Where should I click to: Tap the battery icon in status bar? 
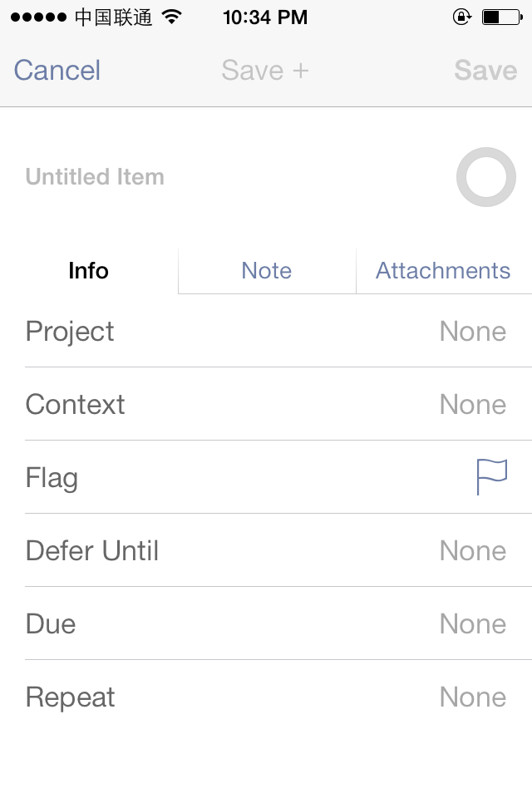tap(502, 17)
